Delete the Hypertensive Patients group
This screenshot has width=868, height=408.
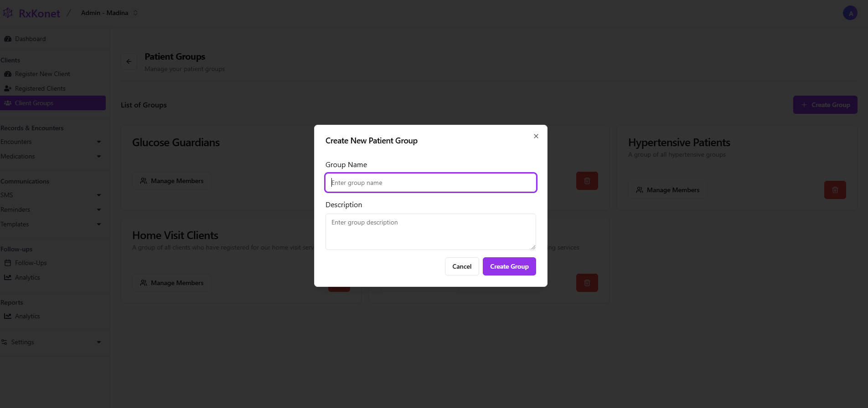point(835,190)
